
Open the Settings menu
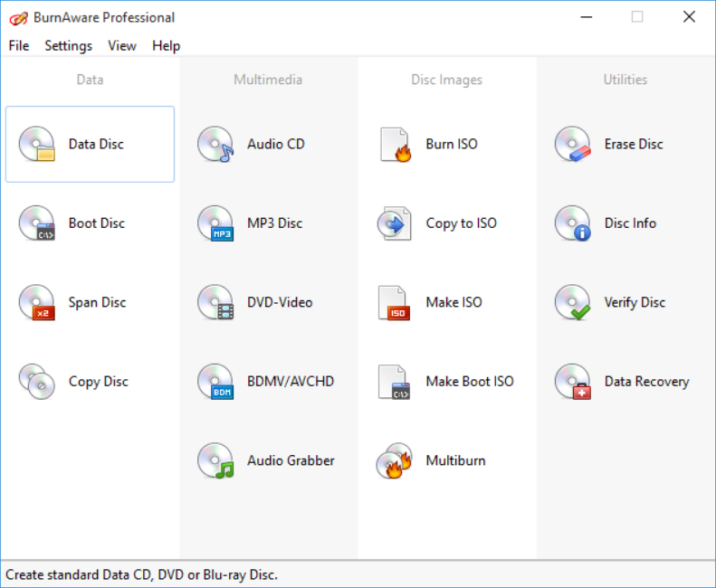point(69,45)
